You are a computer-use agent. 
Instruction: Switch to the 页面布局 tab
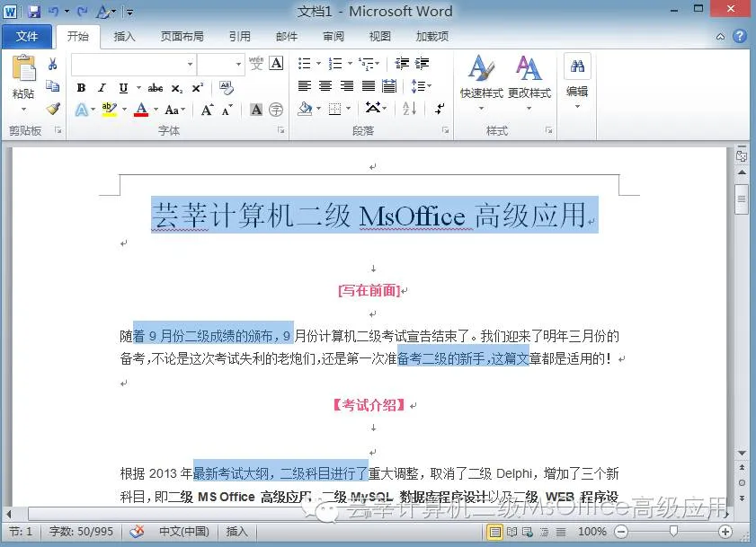[x=182, y=36]
